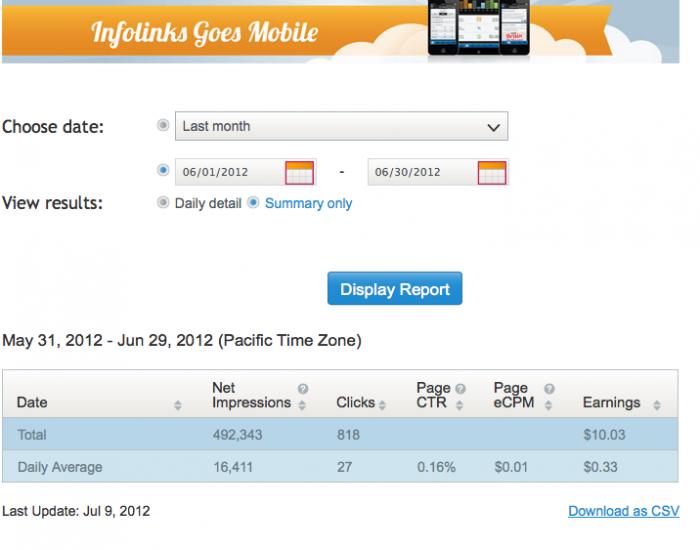Click the Daily Average row label
The image size is (700, 550).
coord(60,467)
